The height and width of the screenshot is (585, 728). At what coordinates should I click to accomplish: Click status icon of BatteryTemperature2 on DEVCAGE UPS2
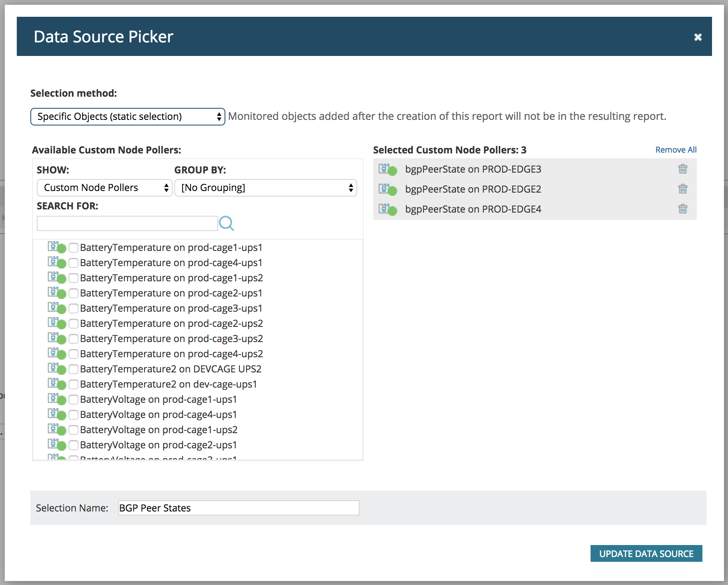coord(57,369)
